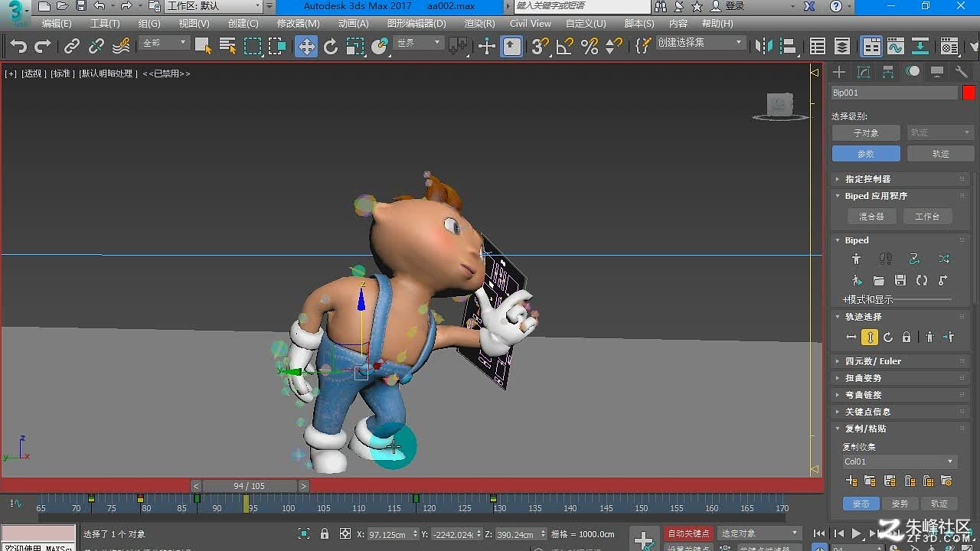Click the 子对象 button
Image resolution: width=980 pixels, height=551 pixels.
[x=866, y=132]
